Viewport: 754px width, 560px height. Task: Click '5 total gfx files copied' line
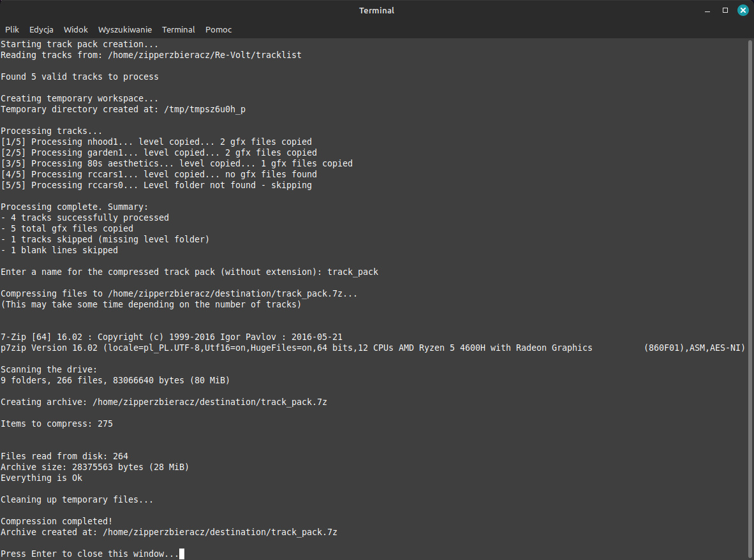tap(67, 229)
